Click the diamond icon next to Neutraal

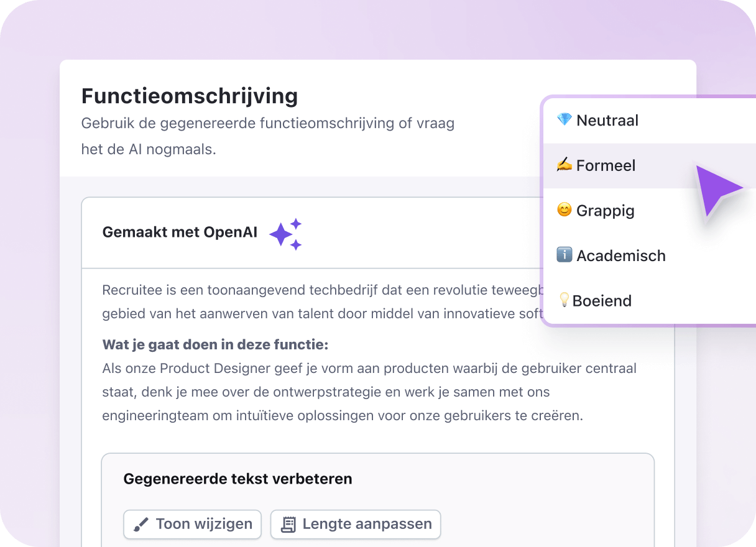coord(563,120)
